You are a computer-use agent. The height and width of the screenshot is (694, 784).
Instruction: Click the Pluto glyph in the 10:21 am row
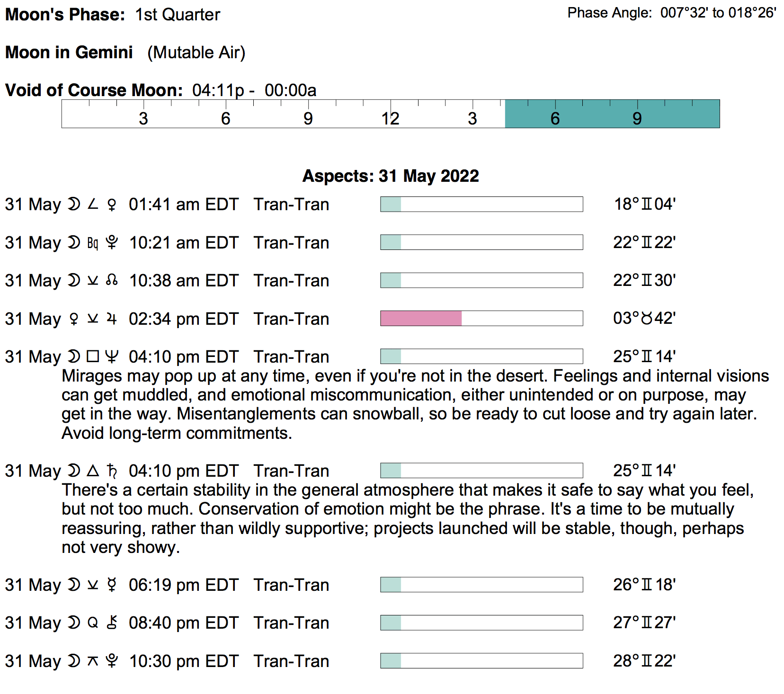(x=112, y=243)
